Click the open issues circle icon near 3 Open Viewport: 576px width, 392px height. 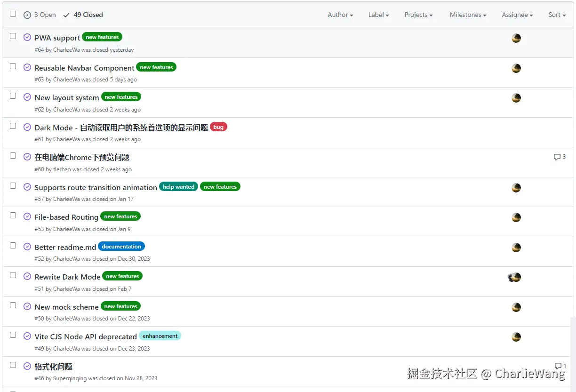point(27,15)
